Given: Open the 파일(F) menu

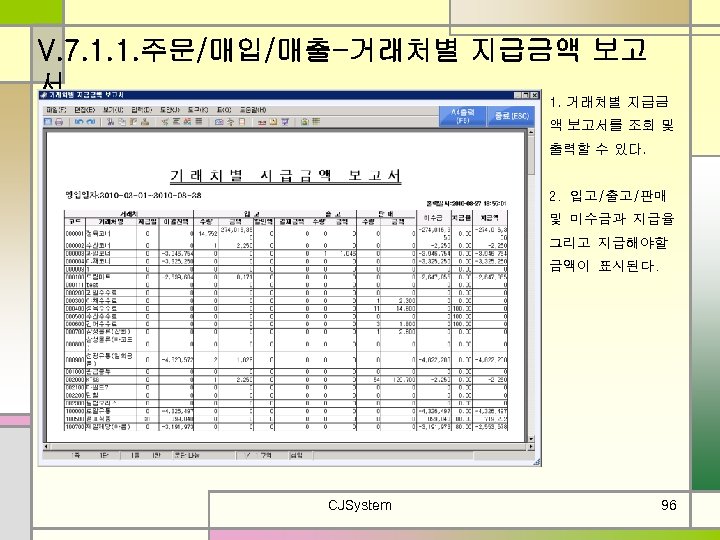Looking at the screenshot, I should pyautogui.click(x=56, y=110).
